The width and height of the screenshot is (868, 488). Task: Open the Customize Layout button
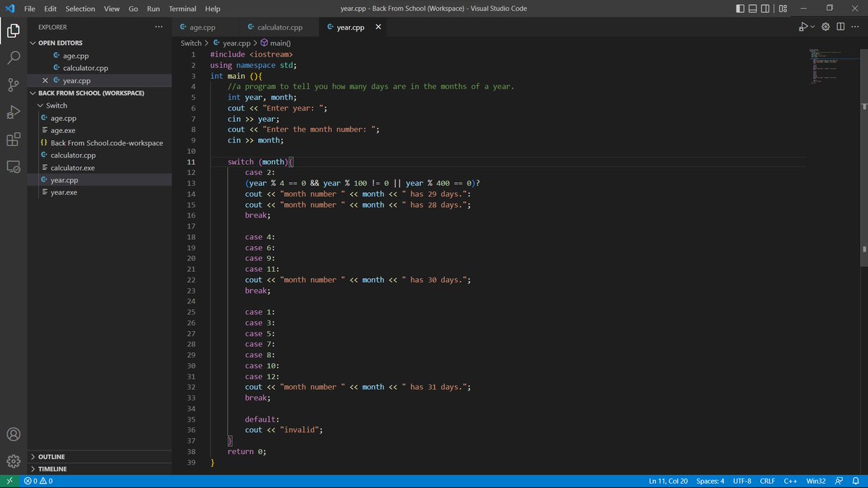click(783, 9)
